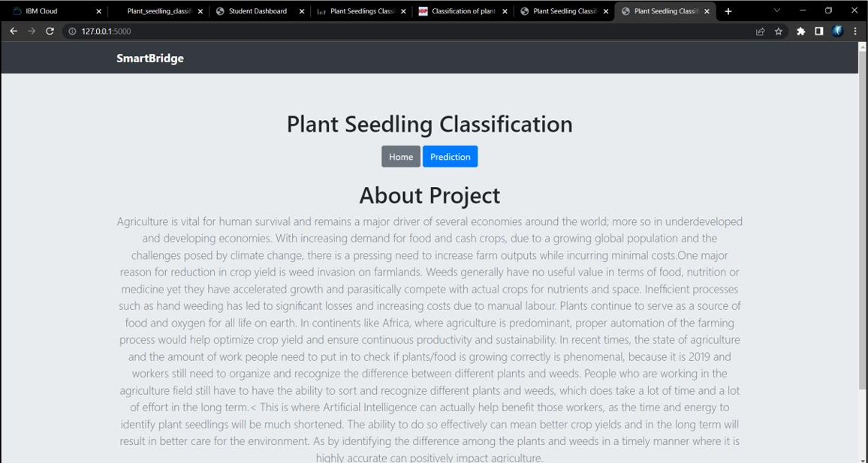Viewport: 868px width, 463px height.
Task: Open the Prediction page
Action: click(x=450, y=157)
